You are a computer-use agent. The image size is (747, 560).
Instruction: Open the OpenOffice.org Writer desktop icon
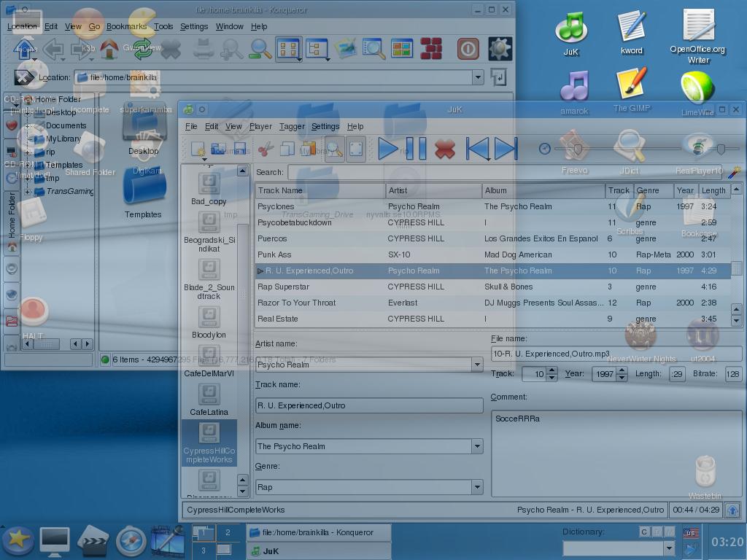[697, 36]
